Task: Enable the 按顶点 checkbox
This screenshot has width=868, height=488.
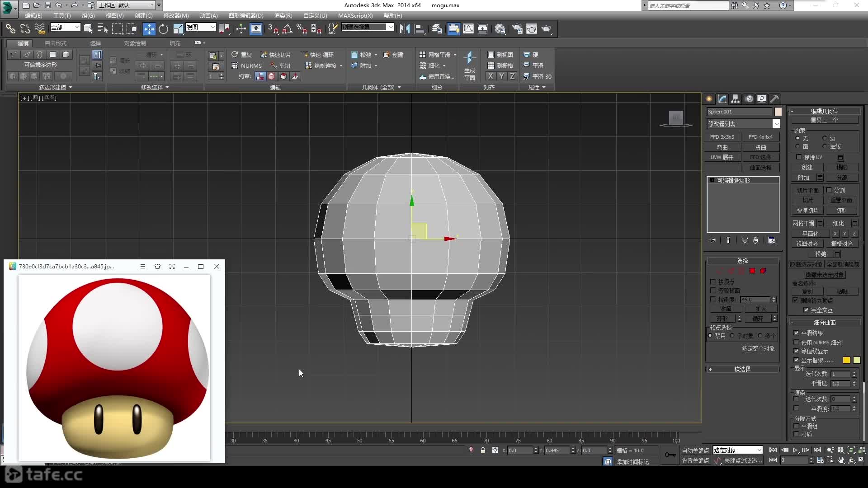Action: click(x=713, y=282)
